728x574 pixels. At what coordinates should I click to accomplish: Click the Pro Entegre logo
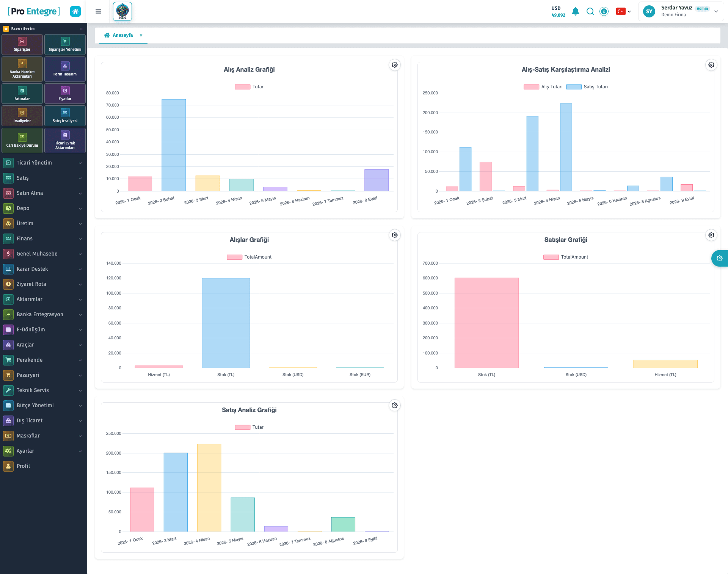(34, 11)
